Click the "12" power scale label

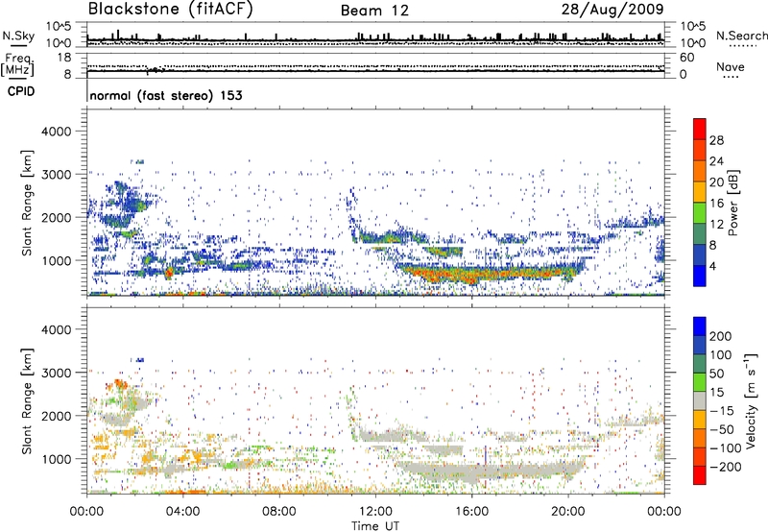point(716,225)
